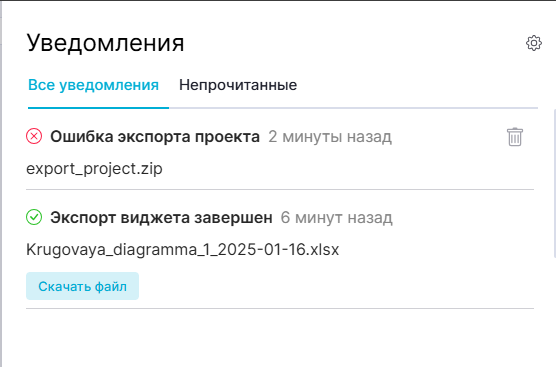The height and width of the screenshot is (367, 556).
Task: Click the red error status icon
Action: (34, 136)
